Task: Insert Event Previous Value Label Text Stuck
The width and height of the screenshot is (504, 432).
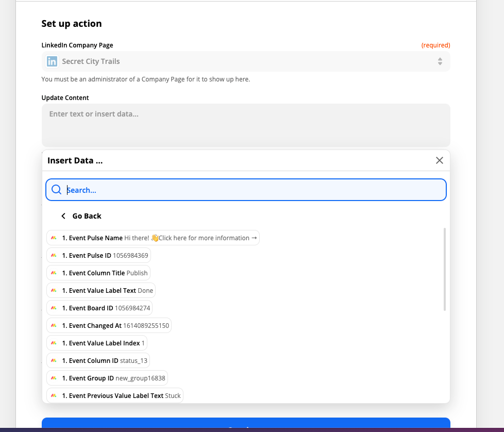Action: tap(115, 396)
